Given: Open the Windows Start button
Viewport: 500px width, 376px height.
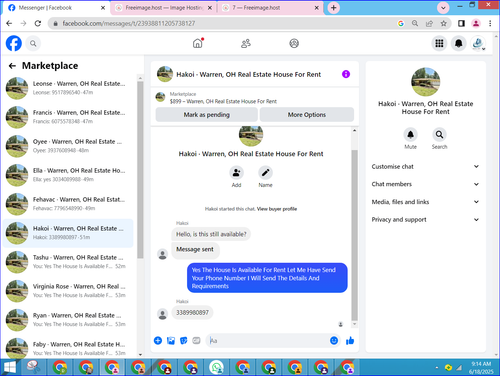Looking at the screenshot, I should click(10, 368).
